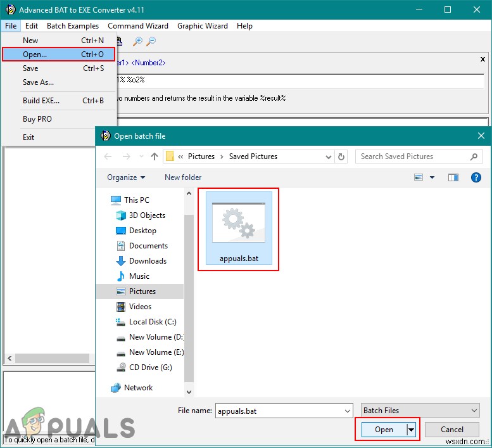Select the appuals.bat file thumbnail
The width and height of the screenshot is (492, 448).
[x=239, y=229]
